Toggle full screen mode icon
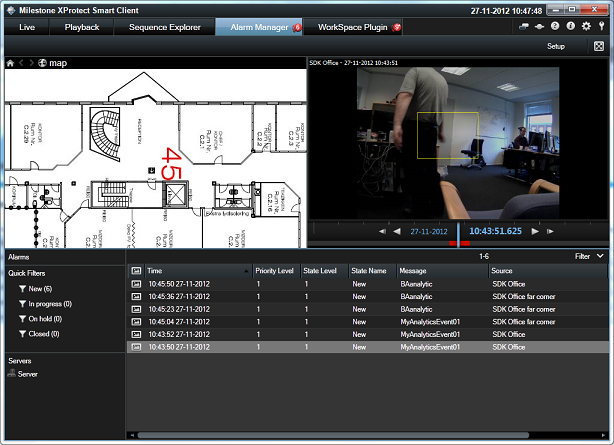This screenshot has width=614, height=445. [x=599, y=46]
